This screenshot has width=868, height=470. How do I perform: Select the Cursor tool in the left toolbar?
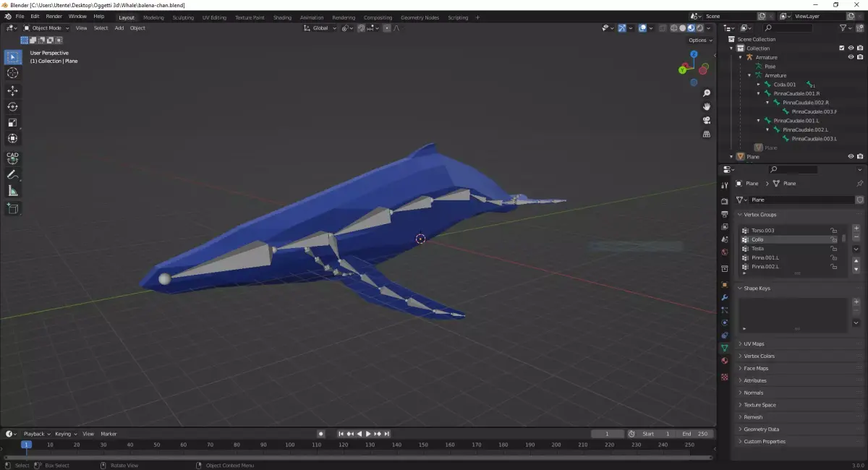pos(12,73)
